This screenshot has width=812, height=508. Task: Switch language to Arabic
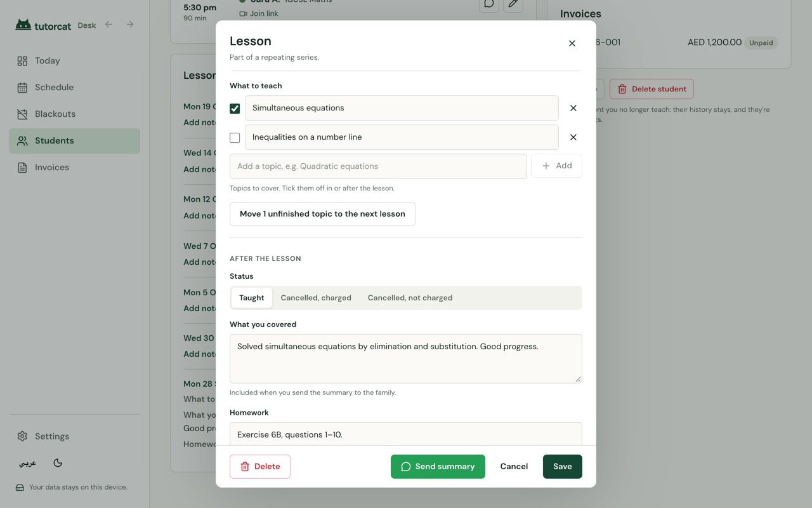27,463
